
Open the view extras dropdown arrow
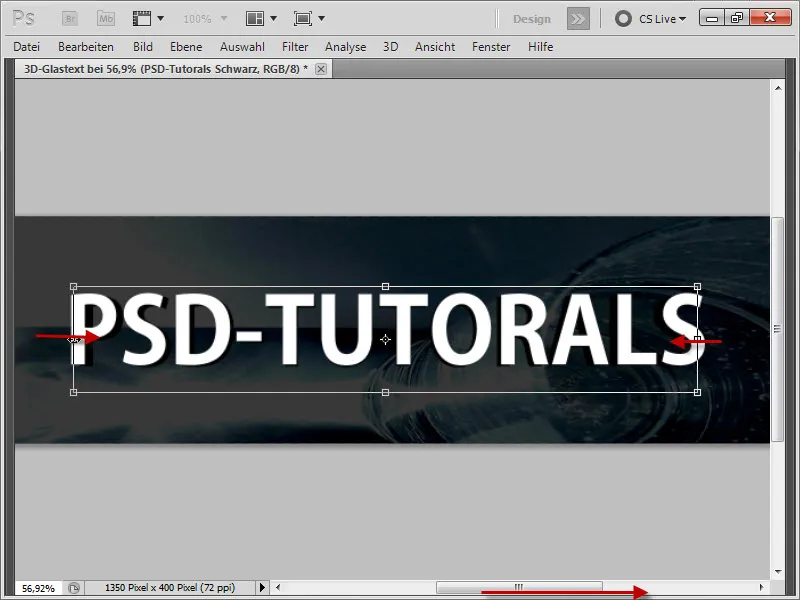(160, 19)
